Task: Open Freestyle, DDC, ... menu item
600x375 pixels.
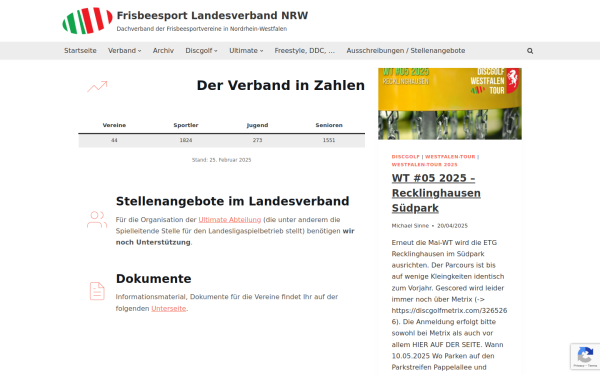Action: pyautogui.click(x=305, y=51)
